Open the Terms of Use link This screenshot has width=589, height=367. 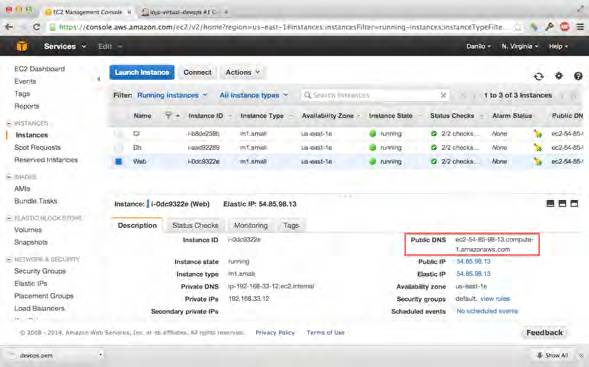325,332
